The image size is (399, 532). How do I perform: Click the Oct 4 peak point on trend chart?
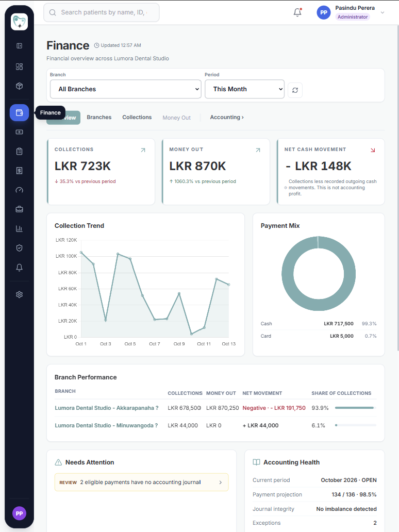click(x=118, y=254)
